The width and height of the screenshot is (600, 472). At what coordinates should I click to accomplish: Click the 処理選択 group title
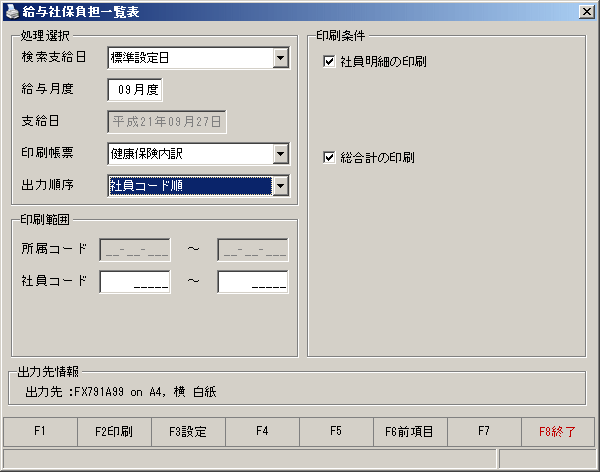[45, 36]
